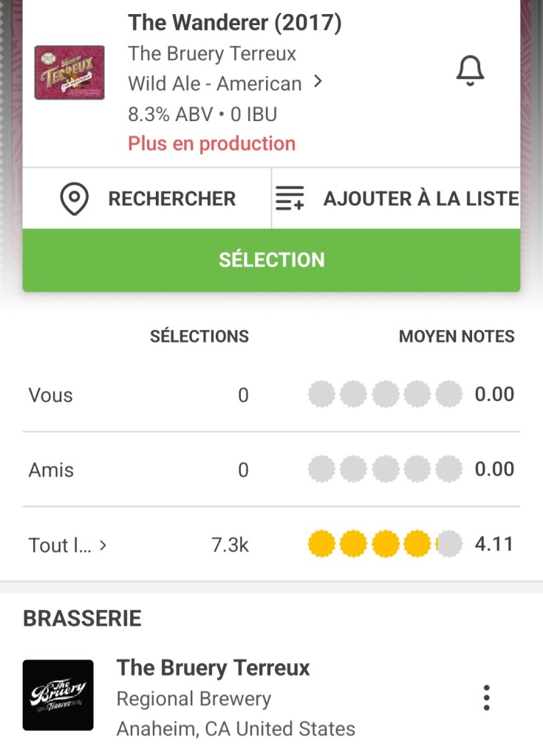Tap the 7.3k selections count
Viewport: 543px width, 756px height.
[230, 545]
